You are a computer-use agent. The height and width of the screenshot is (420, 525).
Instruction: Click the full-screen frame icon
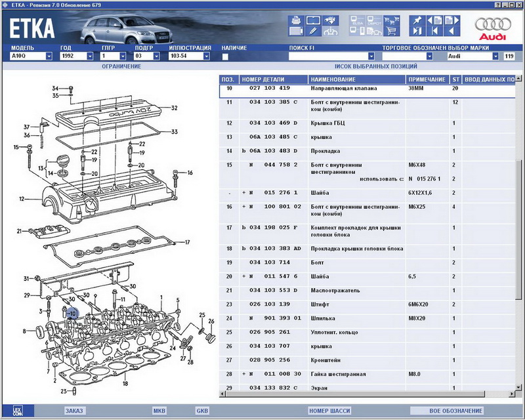tap(313, 20)
